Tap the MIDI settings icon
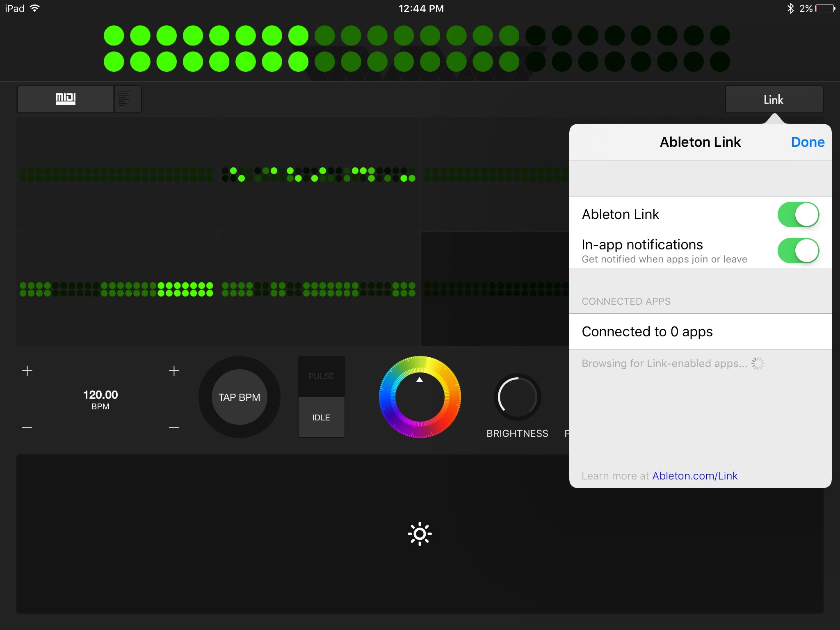Image resolution: width=840 pixels, height=630 pixels. (66, 99)
